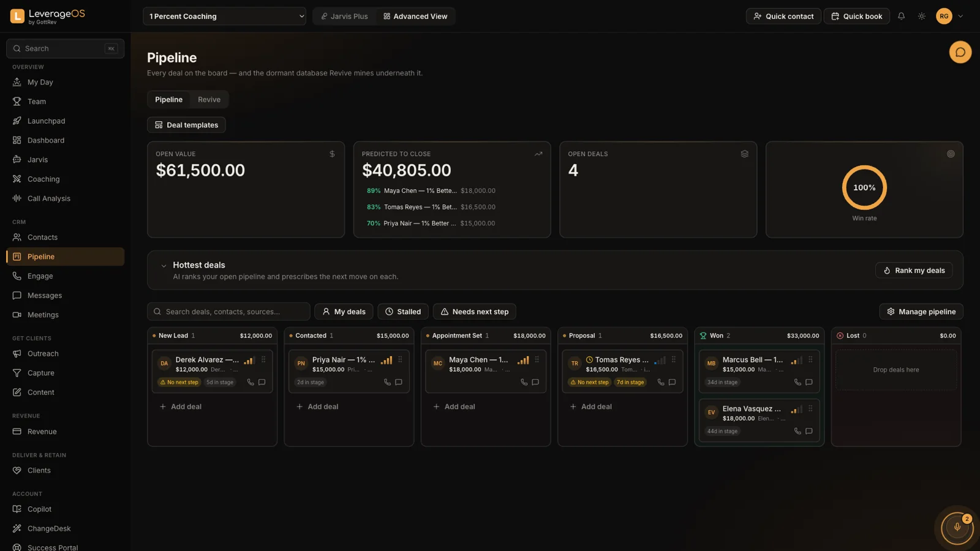Click message icon on Derek Alvarez card
The height and width of the screenshot is (551, 980).
262,382
